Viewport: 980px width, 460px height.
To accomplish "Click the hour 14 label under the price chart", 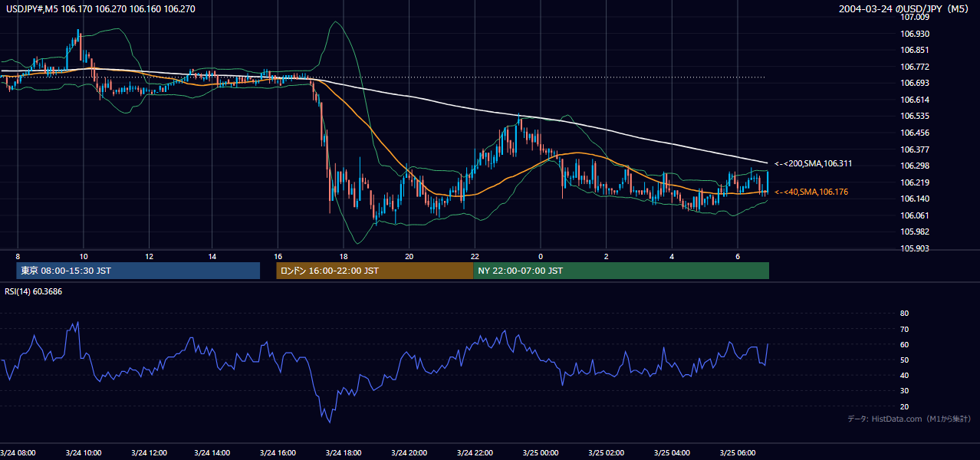I will 213,256.
